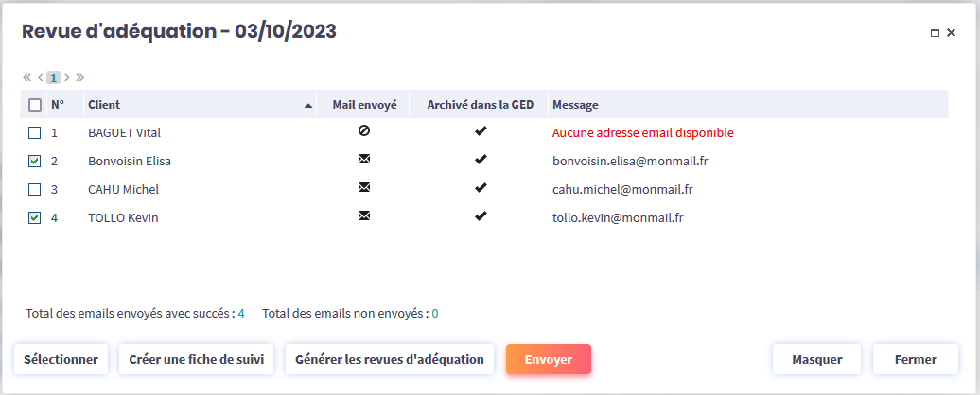Go to previous page arrow

(x=41, y=77)
